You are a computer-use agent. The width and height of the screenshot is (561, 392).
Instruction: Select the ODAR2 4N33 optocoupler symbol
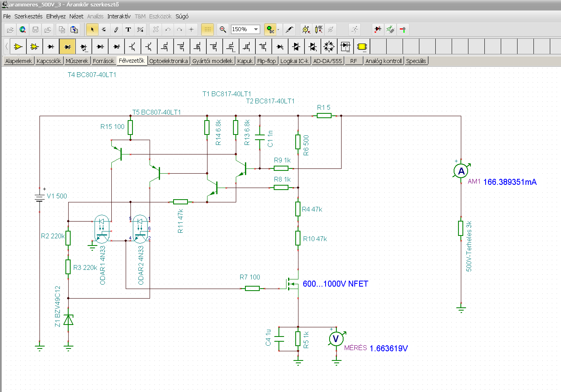[140, 229]
